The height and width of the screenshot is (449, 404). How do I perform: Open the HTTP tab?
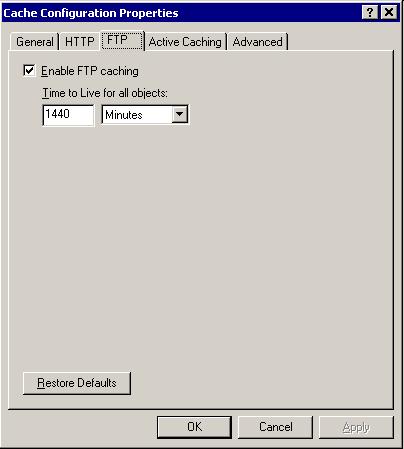pos(80,42)
